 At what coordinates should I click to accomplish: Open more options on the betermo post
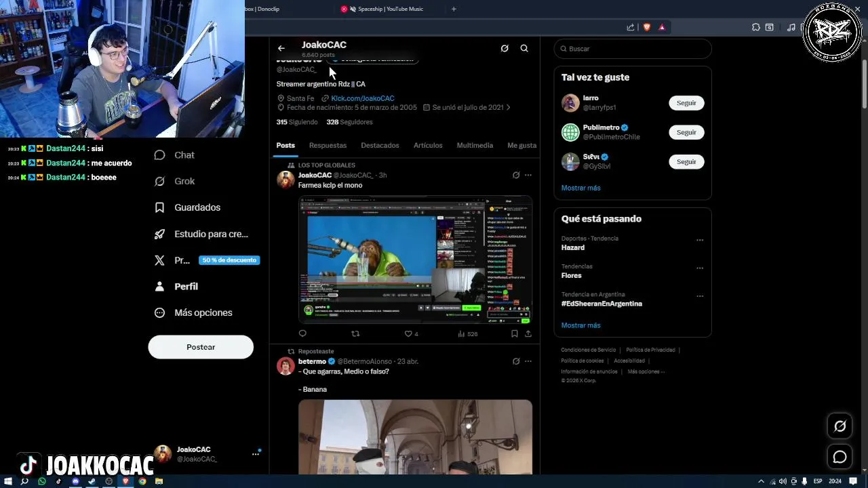528,361
